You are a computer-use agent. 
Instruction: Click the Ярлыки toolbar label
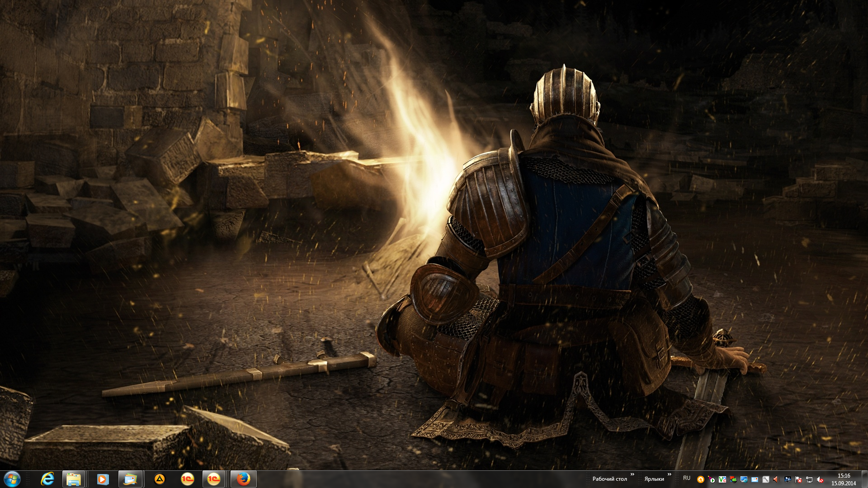point(654,479)
